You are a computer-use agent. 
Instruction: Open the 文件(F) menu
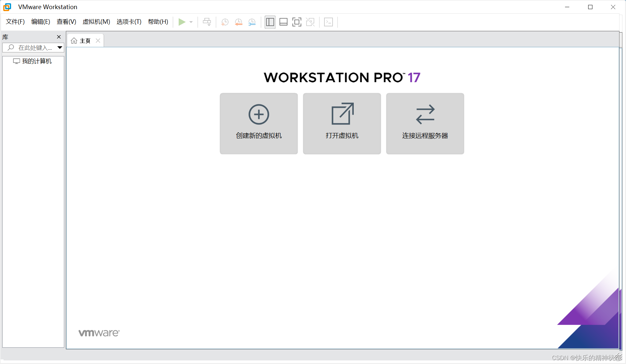[15, 22]
